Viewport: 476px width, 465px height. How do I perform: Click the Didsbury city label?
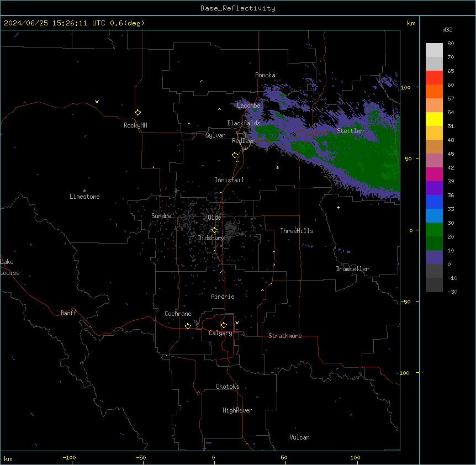pos(211,238)
